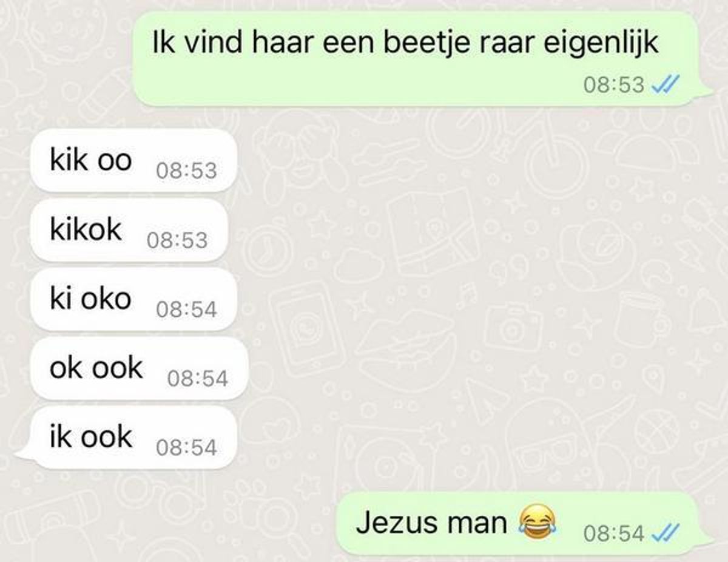728x562 pixels.
Task: Tap the 08:54 timestamp on 'Jezus man' message
Action: 614,533
